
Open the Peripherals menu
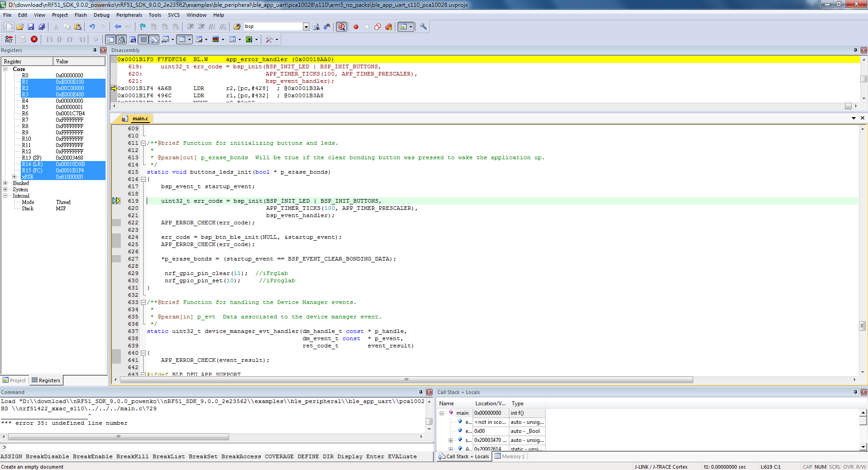click(x=129, y=15)
